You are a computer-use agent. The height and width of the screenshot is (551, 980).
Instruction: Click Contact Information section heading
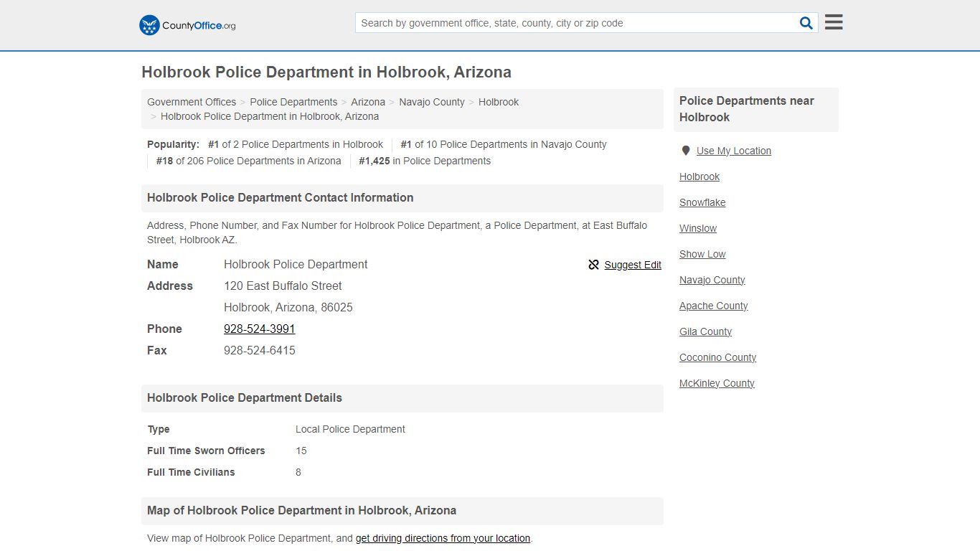(281, 197)
